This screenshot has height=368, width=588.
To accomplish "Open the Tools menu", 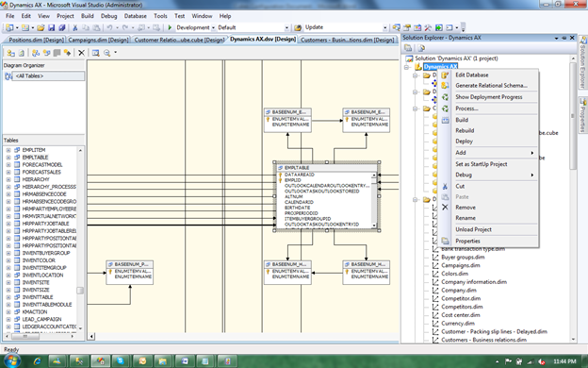I will tap(160, 16).
